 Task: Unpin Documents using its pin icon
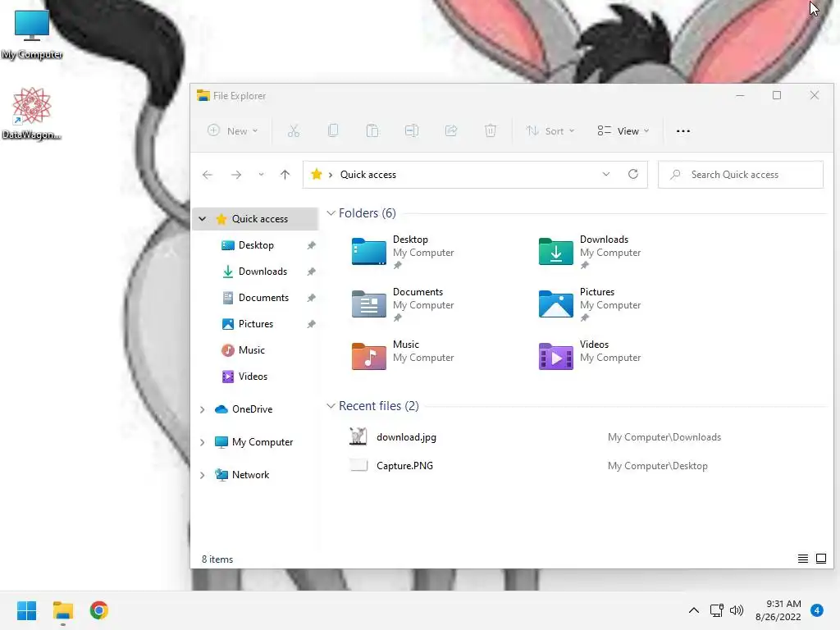coord(311,298)
